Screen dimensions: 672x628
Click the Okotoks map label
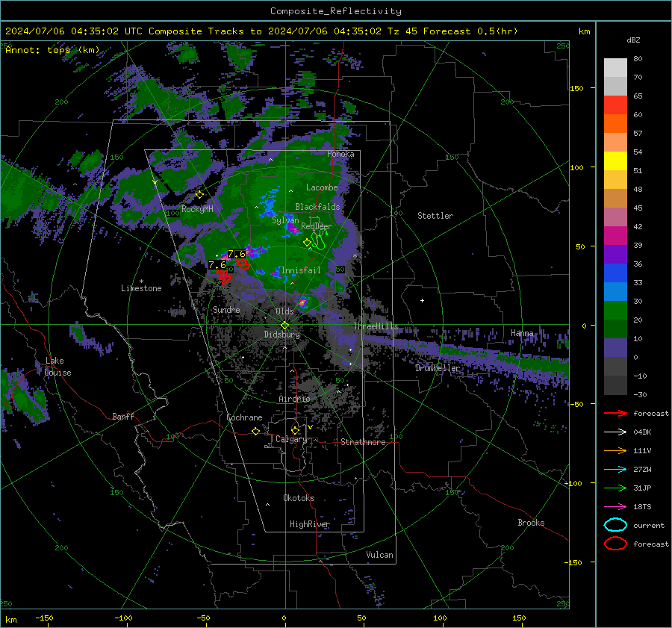[299, 497]
